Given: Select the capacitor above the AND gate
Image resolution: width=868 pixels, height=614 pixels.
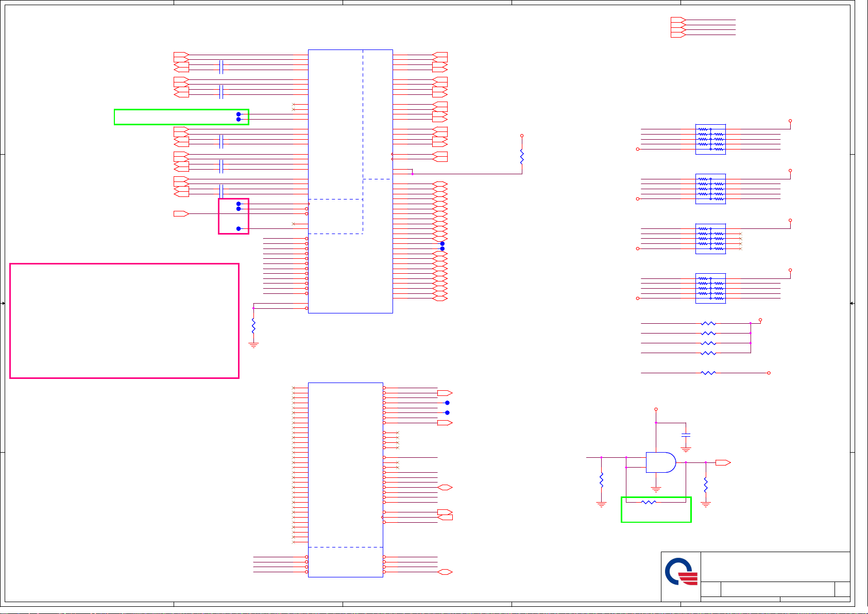Looking at the screenshot, I should click(x=686, y=436).
